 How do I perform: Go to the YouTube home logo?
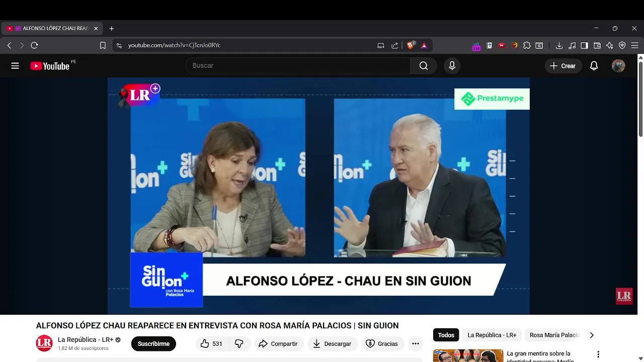(x=50, y=66)
